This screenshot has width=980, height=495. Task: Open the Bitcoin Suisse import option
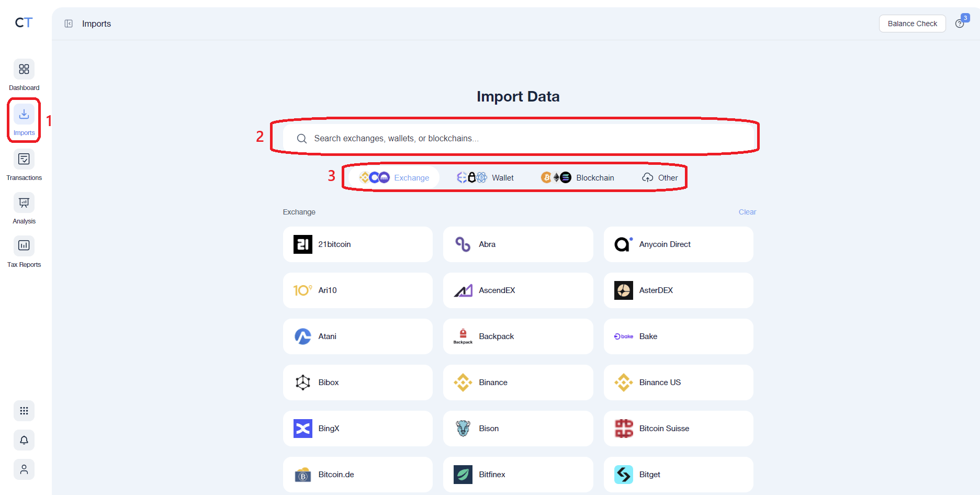coord(678,428)
